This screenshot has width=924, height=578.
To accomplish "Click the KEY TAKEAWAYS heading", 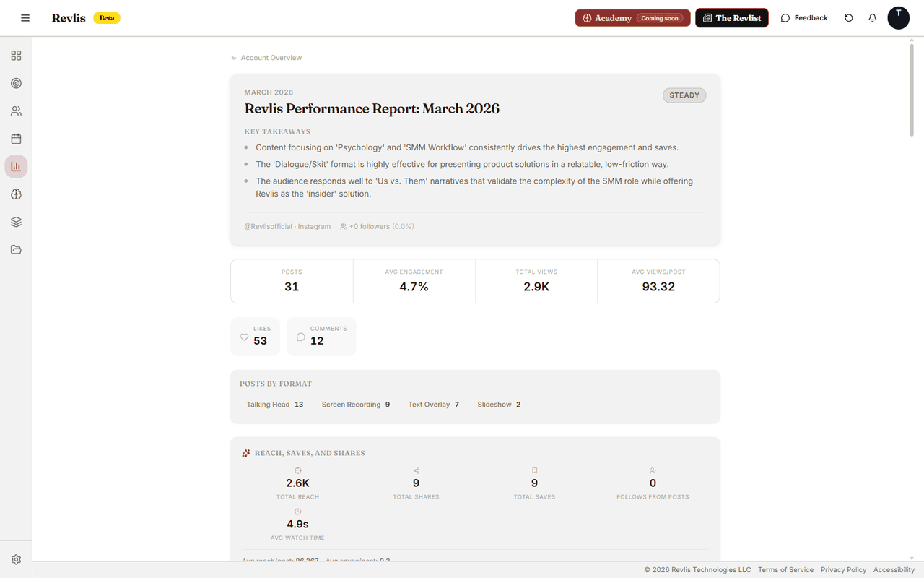I will 277,132.
